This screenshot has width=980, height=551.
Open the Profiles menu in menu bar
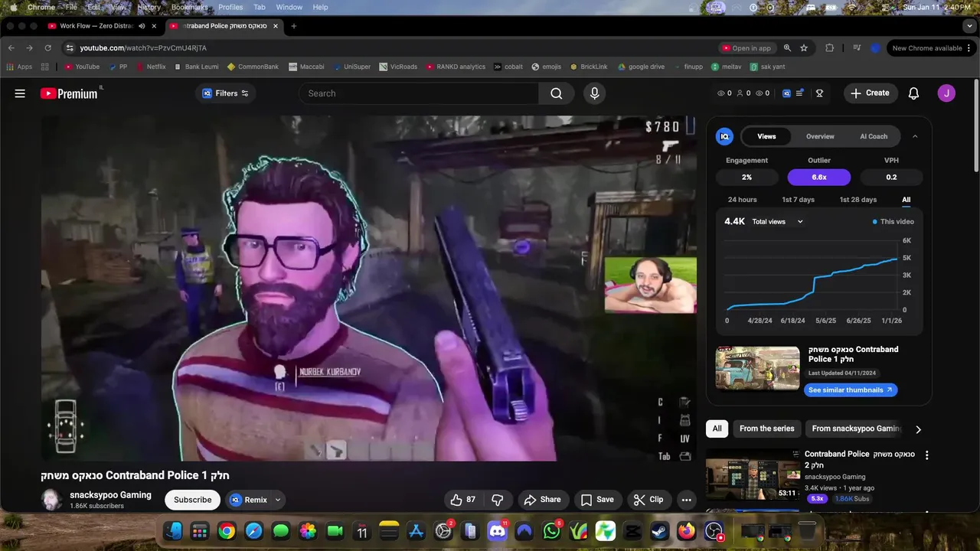[230, 7]
